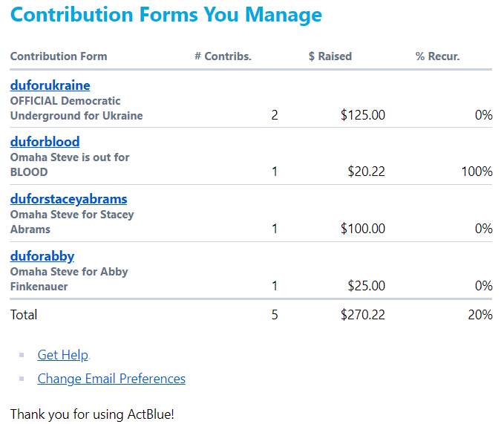The image size is (504, 424).
Task: Open the duforabby contribution form link
Action: point(42,256)
